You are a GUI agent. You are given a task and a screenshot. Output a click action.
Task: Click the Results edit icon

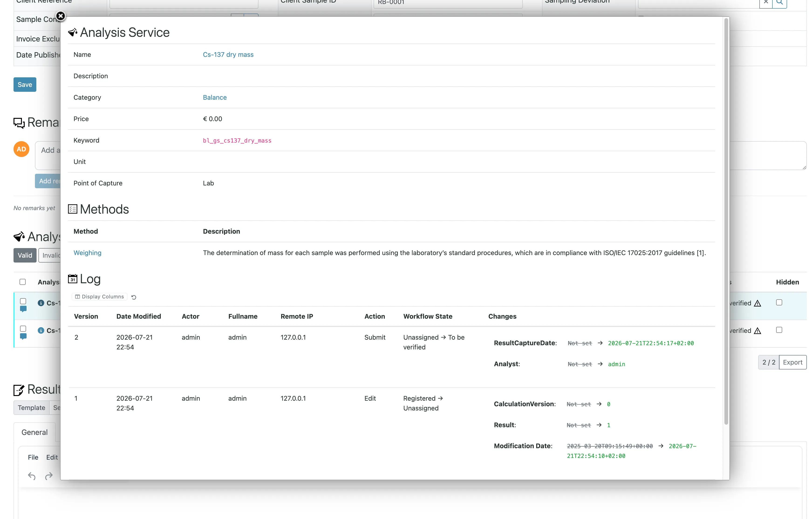pos(19,390)
